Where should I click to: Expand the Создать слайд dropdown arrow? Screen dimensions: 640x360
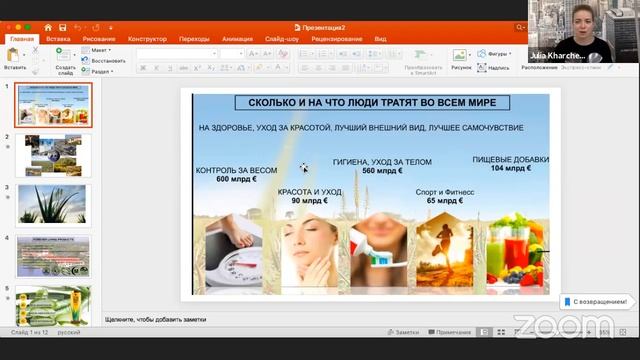[74, 55]
